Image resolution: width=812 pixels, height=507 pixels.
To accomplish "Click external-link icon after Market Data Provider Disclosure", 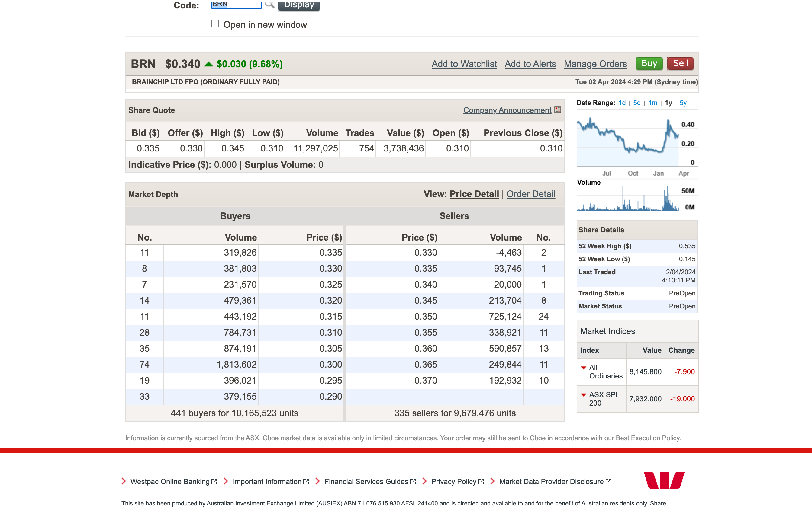I will pyautogui.click(x=608, y=482).
